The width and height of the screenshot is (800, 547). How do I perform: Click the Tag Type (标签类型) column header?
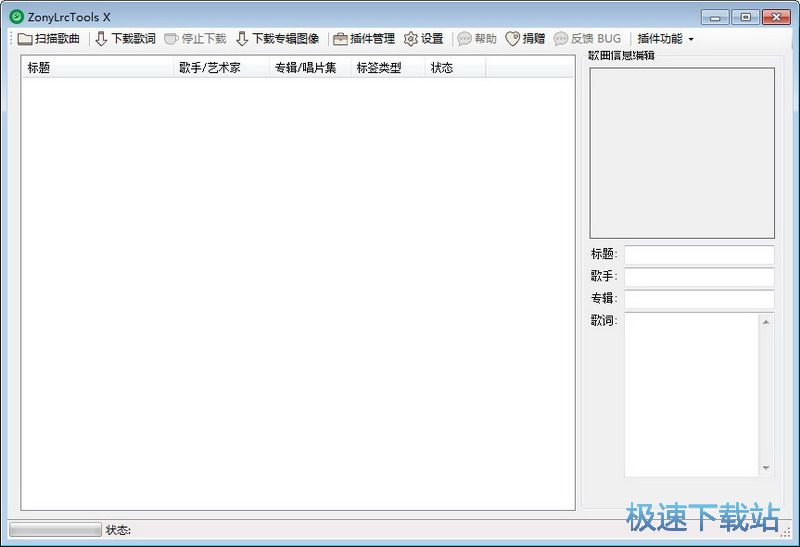(x=379, y=68)
